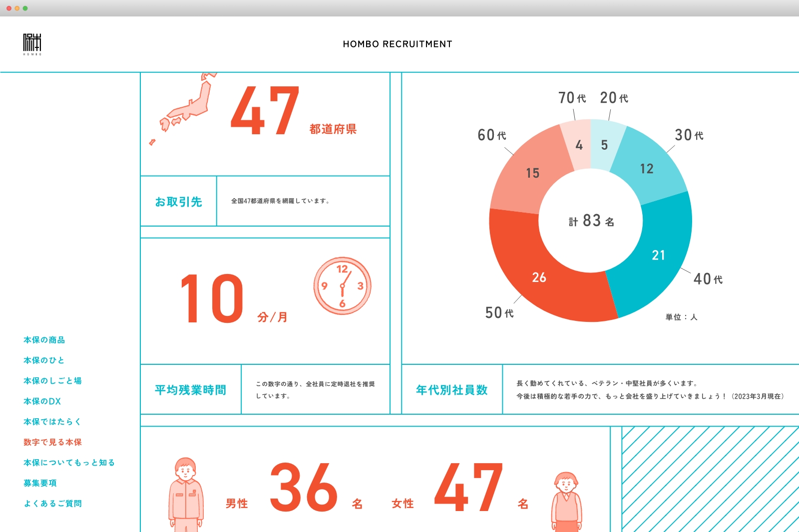This screenshot has width=799, height=532.
Task: Click the 男性 36 名 figure
Action: [294, 487]
